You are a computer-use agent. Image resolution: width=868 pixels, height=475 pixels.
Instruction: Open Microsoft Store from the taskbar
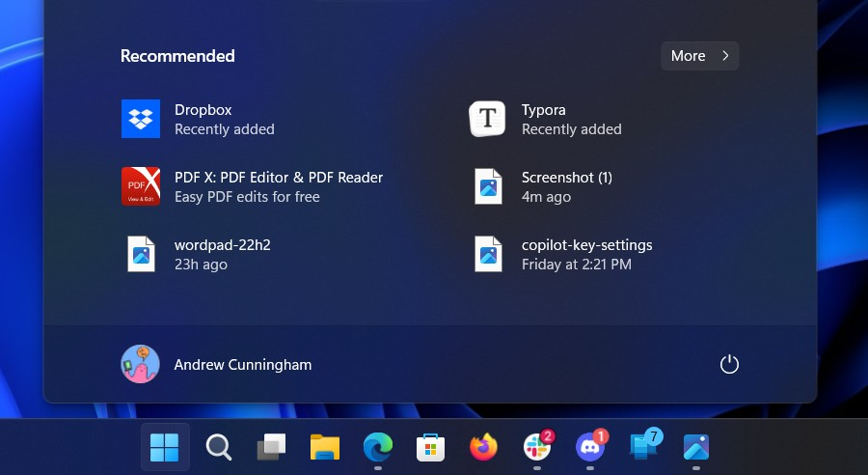[431, 447]
